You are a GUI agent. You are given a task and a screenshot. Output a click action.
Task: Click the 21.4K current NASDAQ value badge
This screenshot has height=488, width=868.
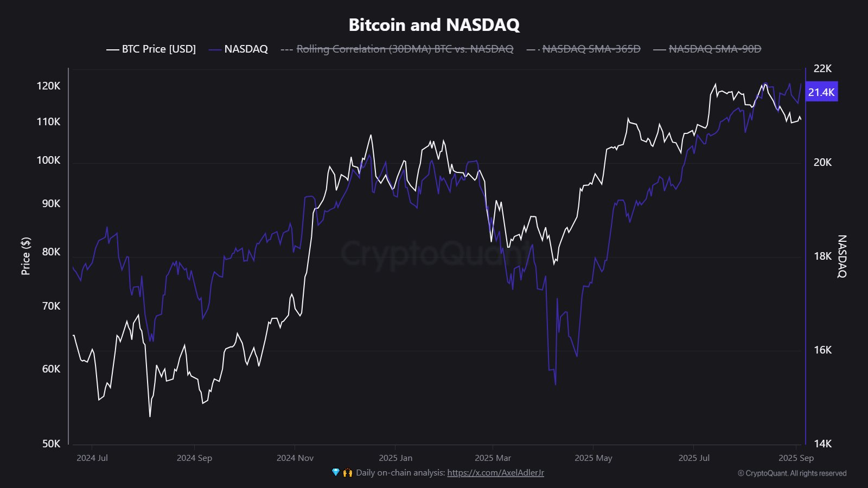tap(821, 92)
